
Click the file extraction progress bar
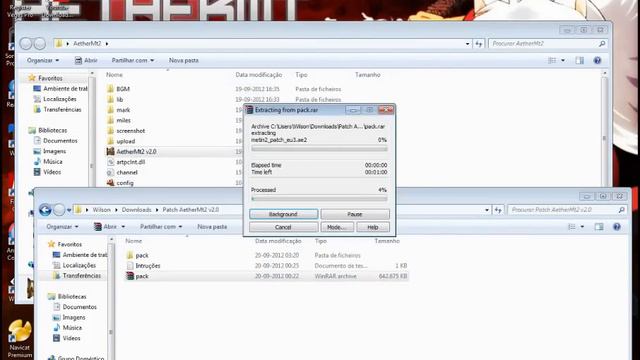click(319, 149)
